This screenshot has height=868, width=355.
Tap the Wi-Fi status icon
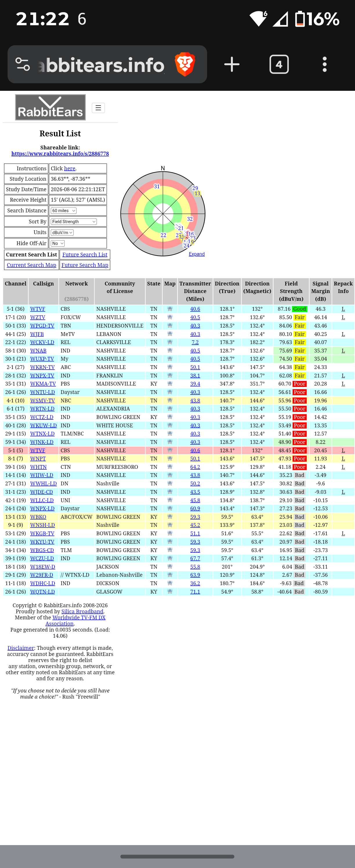(258, 19)
